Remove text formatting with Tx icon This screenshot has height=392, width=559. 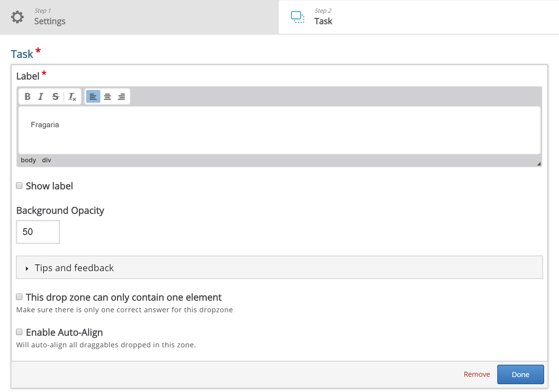(72, 96)
